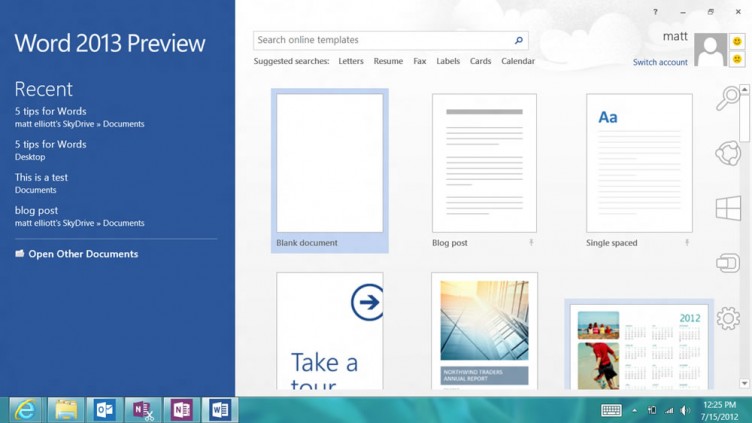Open the Take a tour template

[x=329, y=331]
